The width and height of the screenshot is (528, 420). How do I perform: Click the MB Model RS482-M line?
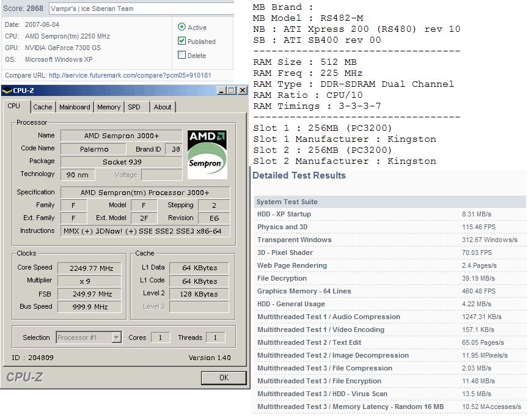[x=308, y=18]
